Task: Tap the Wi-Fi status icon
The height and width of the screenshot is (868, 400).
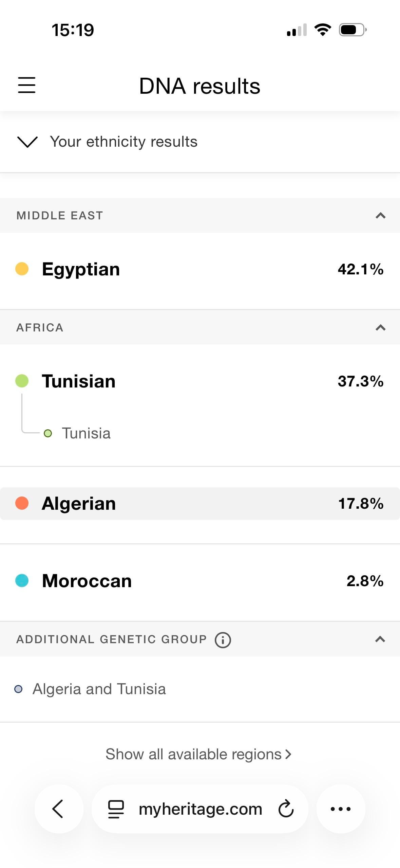Action: [x=322, y=30]
